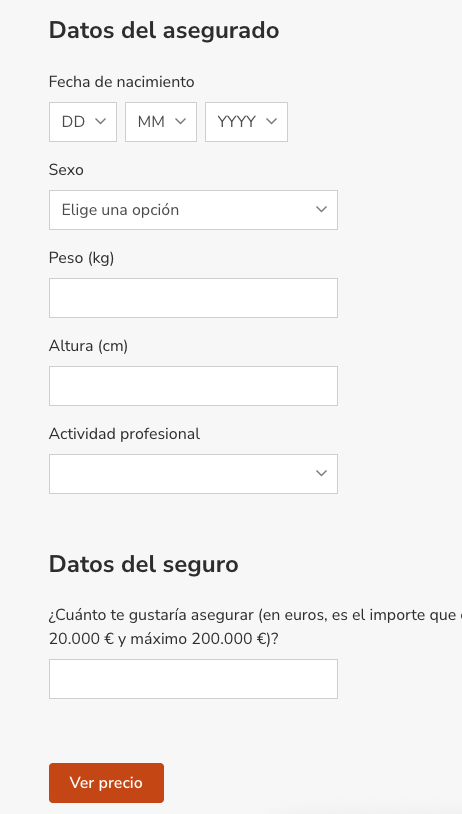Click the insured amount input field

pyautogui.click(x=193, y=679)
